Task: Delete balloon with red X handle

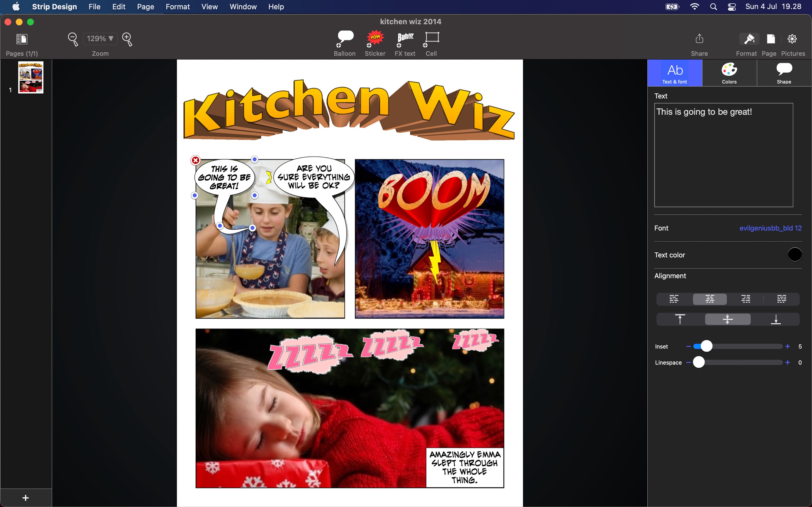Action: click(x=196, y=160)
